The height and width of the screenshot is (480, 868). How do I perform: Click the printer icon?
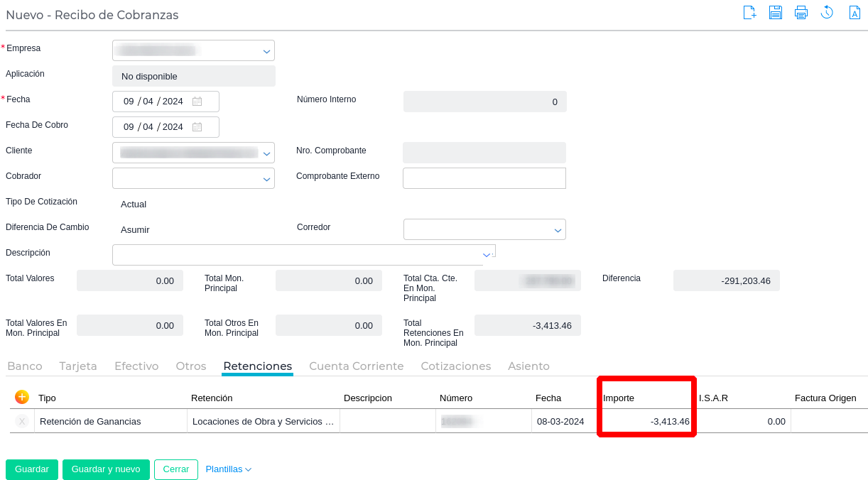[801, 13]
